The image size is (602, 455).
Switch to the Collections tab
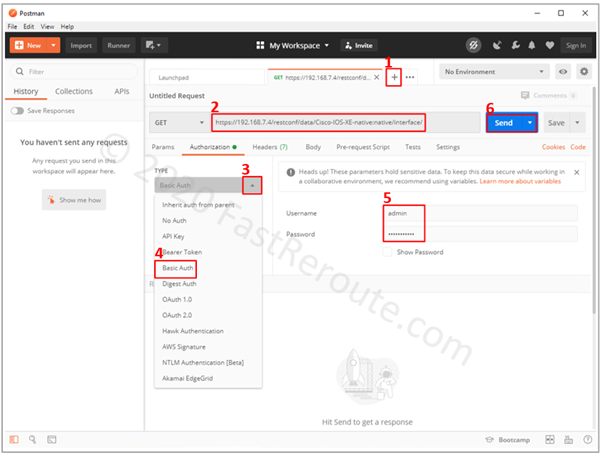(x=74, y=91)
